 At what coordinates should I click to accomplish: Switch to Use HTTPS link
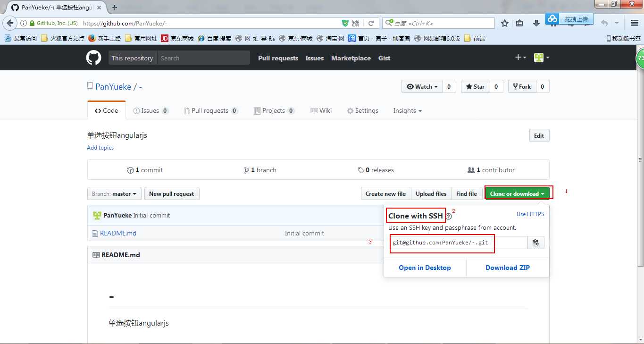point(530,214)
